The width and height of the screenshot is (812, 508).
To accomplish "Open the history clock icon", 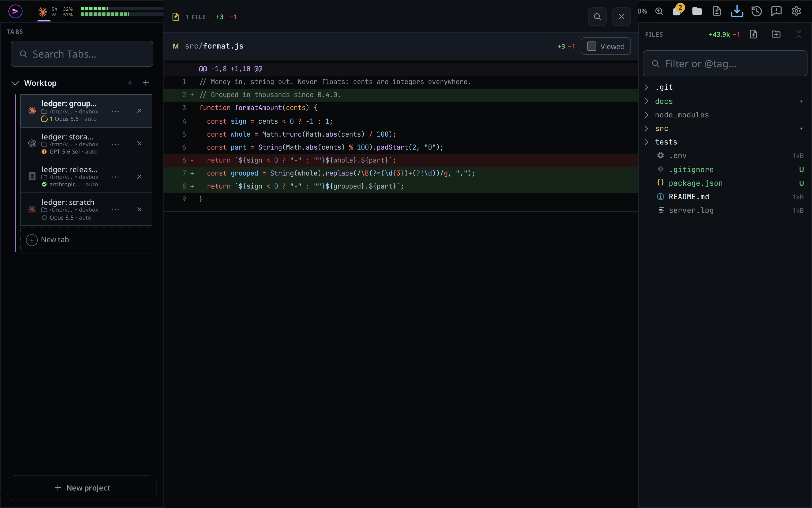I will click(x=757, y=11).
